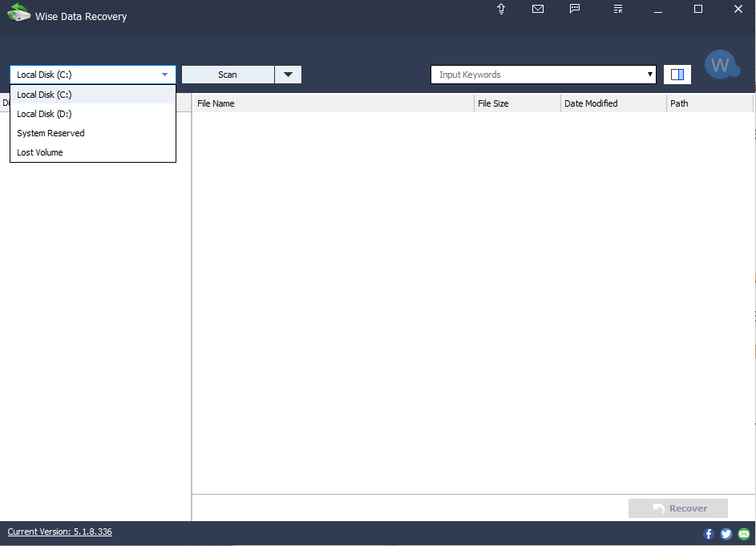Sort by the Path column header

(710, 103)
